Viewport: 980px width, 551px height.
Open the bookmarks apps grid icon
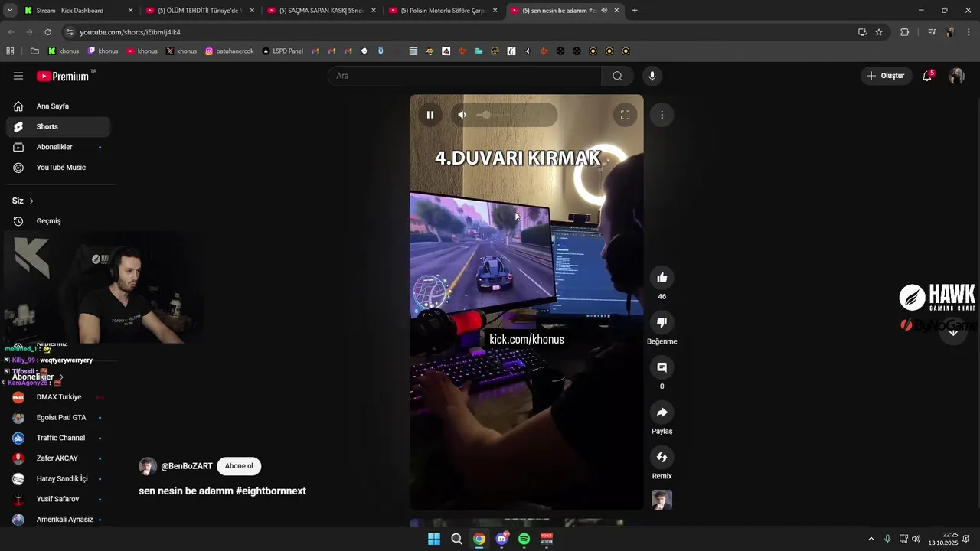10,51
